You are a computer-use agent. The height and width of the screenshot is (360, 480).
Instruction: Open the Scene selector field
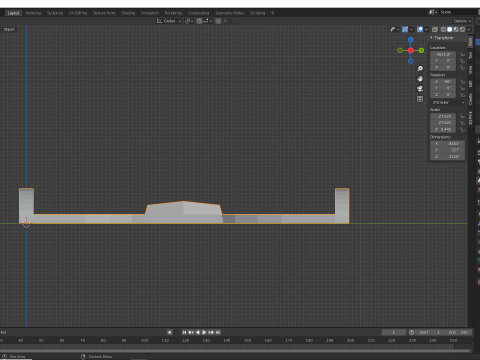point(458,12)
